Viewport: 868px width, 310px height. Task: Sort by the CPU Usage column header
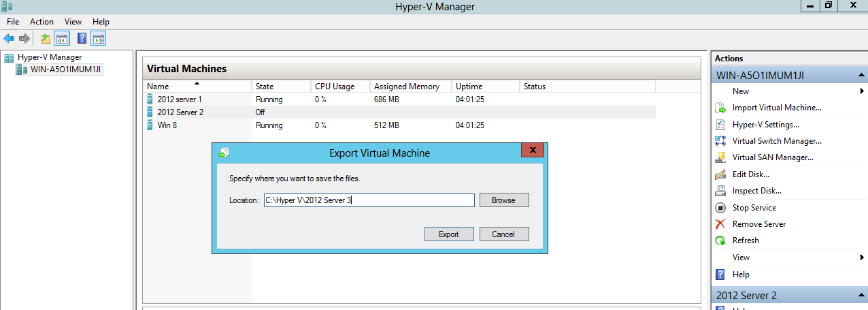[x=341, y=87]
